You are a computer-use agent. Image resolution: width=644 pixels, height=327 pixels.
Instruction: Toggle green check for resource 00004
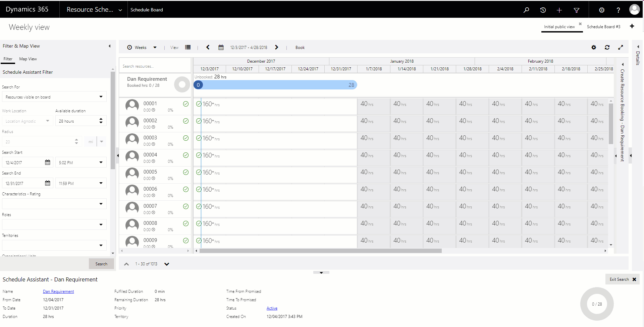(186, 155)
